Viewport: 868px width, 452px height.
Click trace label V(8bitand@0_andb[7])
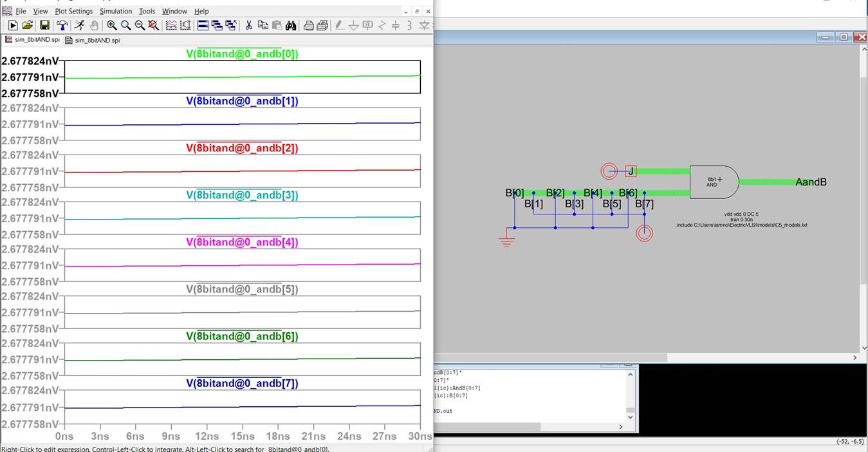pos(243,383)
